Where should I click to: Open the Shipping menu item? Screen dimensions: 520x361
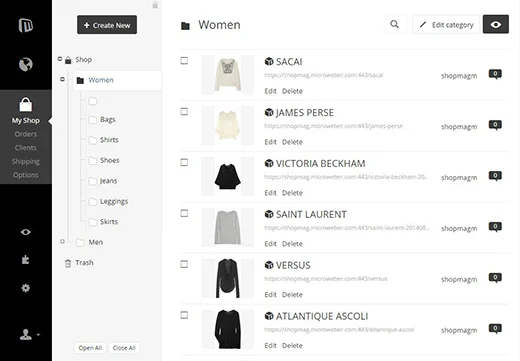[x=26, y=161]
